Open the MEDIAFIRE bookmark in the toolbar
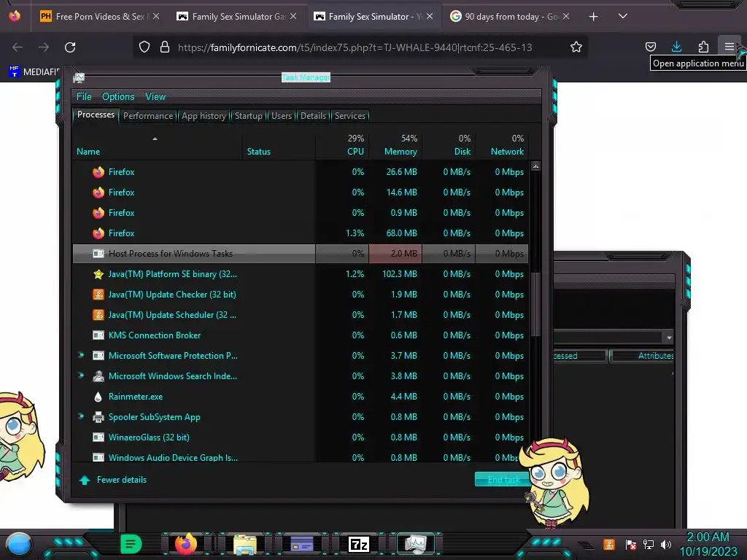Screen dimensions: 747x560 click(34, 71)
